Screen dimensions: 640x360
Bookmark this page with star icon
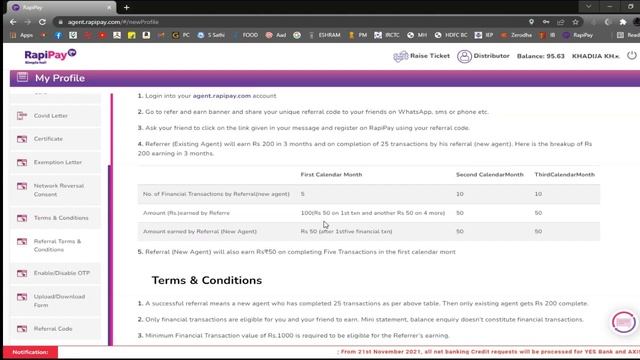[x=576, y=22]
